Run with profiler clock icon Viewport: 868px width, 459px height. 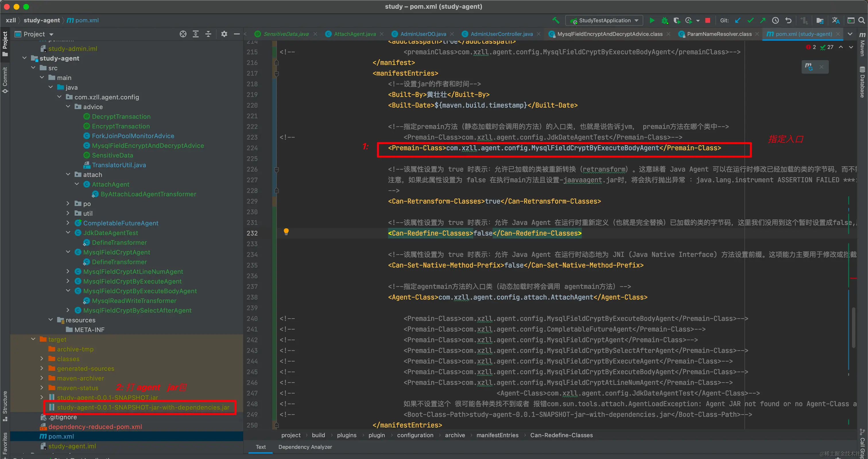click(x=689, y=21)
